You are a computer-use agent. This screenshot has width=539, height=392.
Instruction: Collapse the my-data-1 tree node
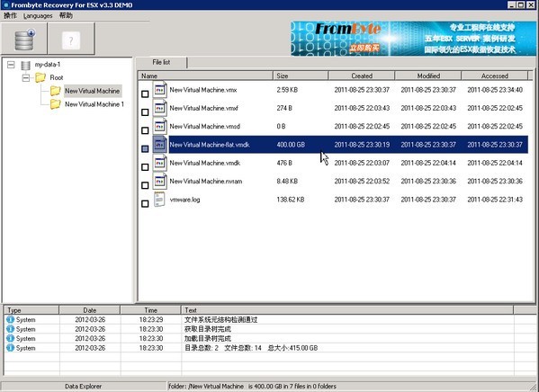click(11, 65)
